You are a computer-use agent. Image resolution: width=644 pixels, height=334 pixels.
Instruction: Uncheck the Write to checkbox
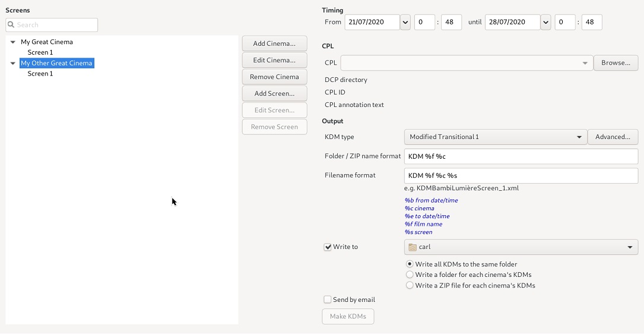327,247
